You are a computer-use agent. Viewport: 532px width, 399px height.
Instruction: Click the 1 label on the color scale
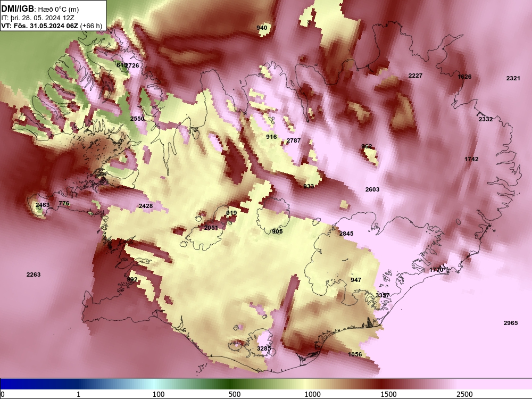click(x=78, y=394)
